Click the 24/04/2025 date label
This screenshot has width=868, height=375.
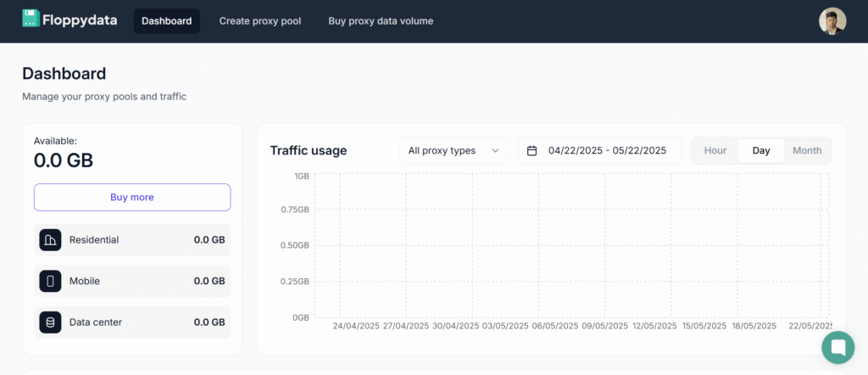356,326
